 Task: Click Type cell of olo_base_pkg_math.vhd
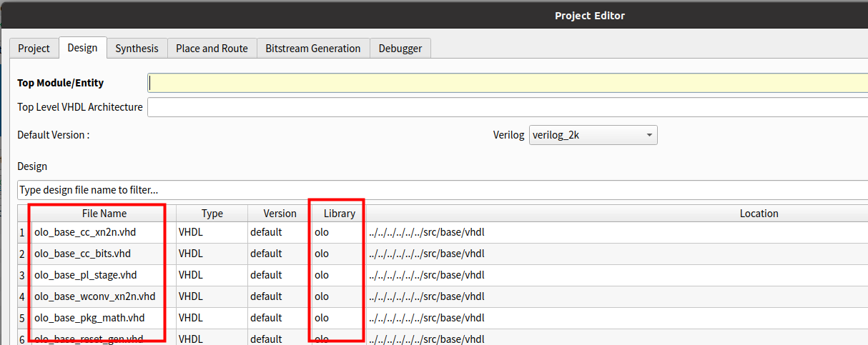click(x=212, y=318)
